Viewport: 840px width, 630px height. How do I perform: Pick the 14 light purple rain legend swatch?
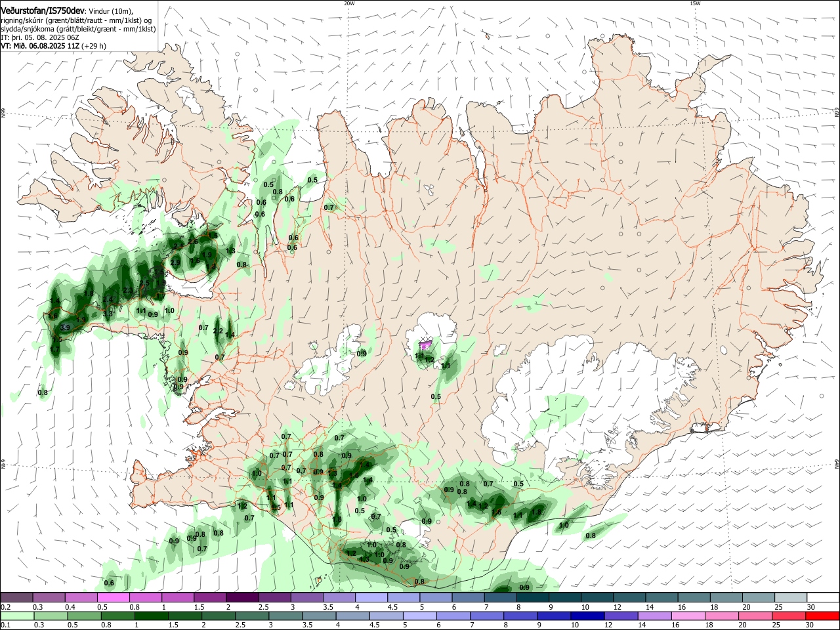pyautogui.click(x=654, y=616)
